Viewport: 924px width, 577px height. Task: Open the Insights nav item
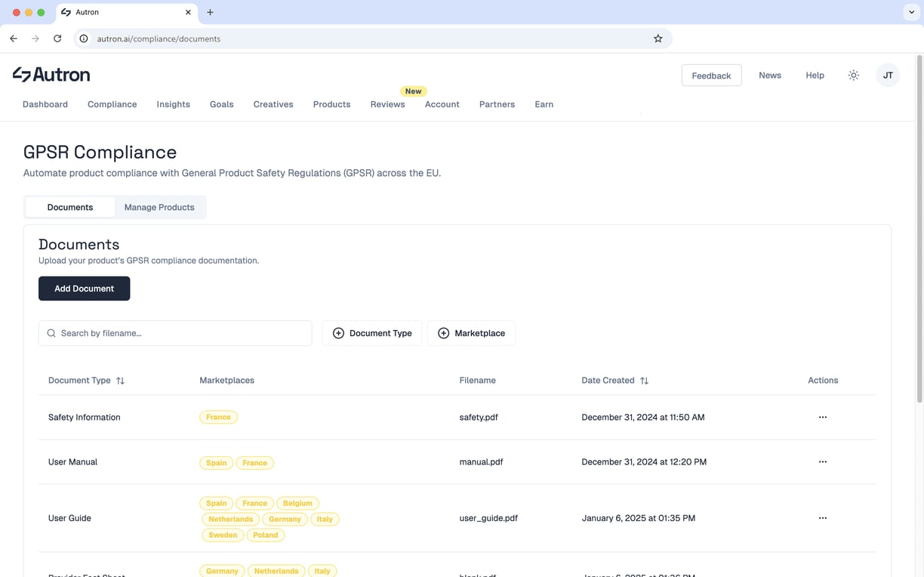coord(174,104)
